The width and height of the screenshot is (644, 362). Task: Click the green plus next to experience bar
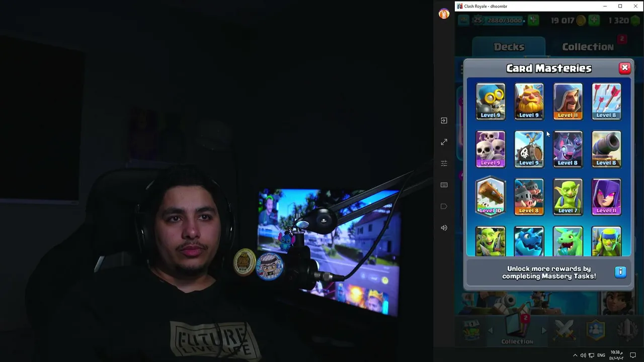pos(533,21)
